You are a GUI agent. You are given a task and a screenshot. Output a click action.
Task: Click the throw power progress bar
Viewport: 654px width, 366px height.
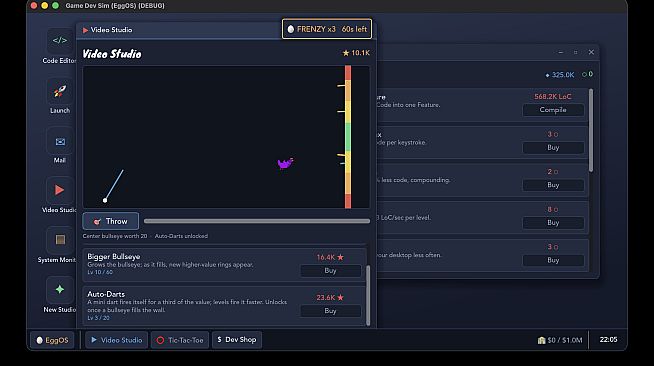[x=257, y=221]
